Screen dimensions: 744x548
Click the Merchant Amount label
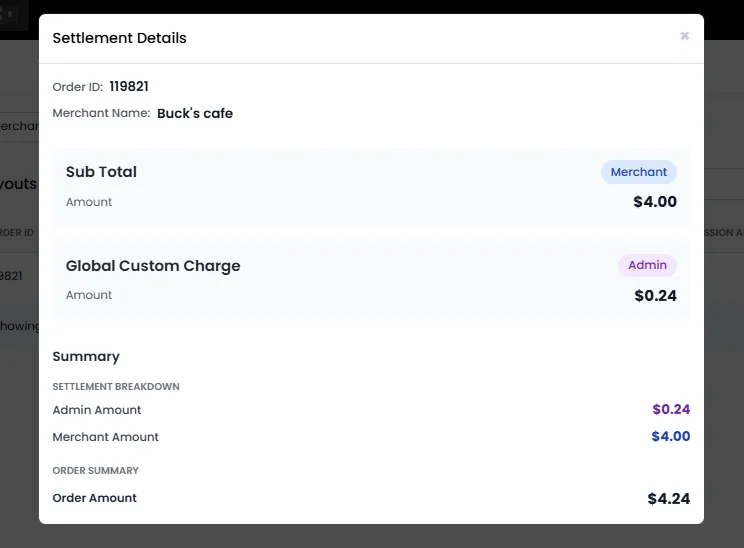[x=105, y=437]
